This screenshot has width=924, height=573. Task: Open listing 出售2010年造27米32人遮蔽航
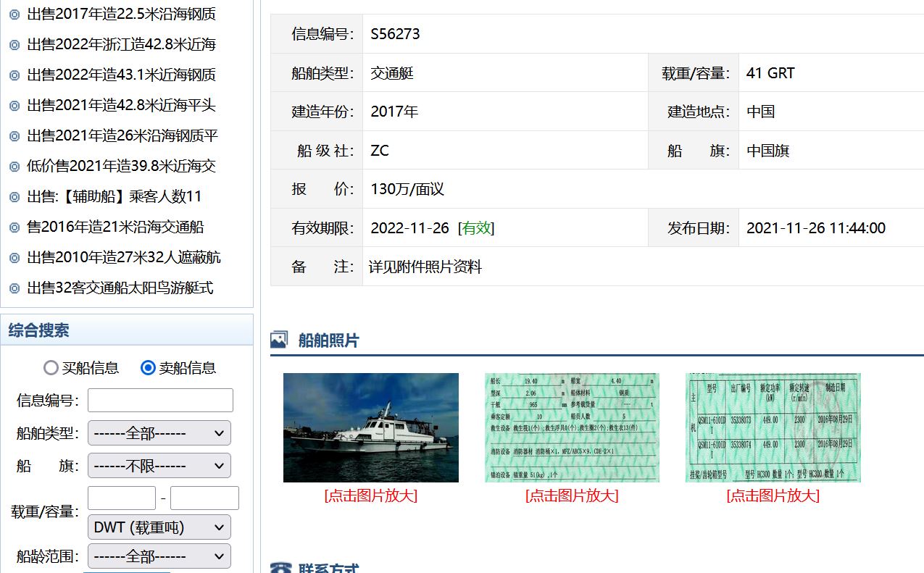point(124,257)
